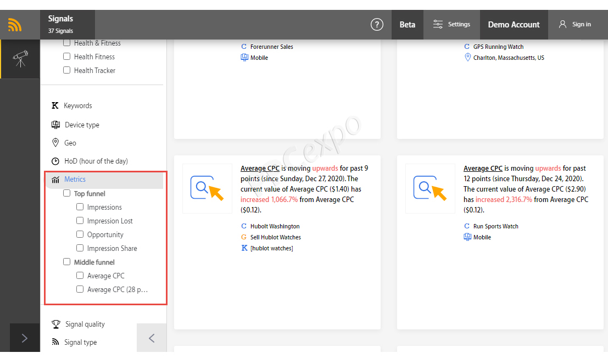Check the Impression Share option
608x364 pixels.
click(80, 248)
